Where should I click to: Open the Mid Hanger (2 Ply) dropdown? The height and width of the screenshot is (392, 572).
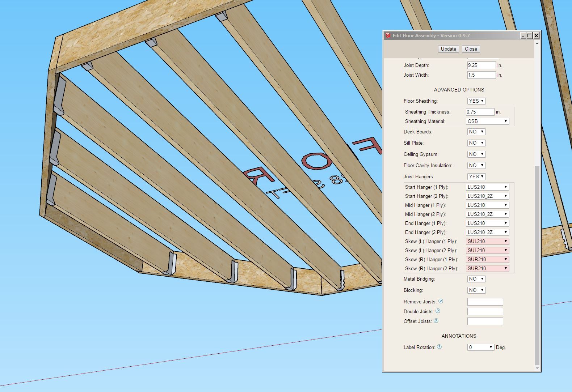488,214
